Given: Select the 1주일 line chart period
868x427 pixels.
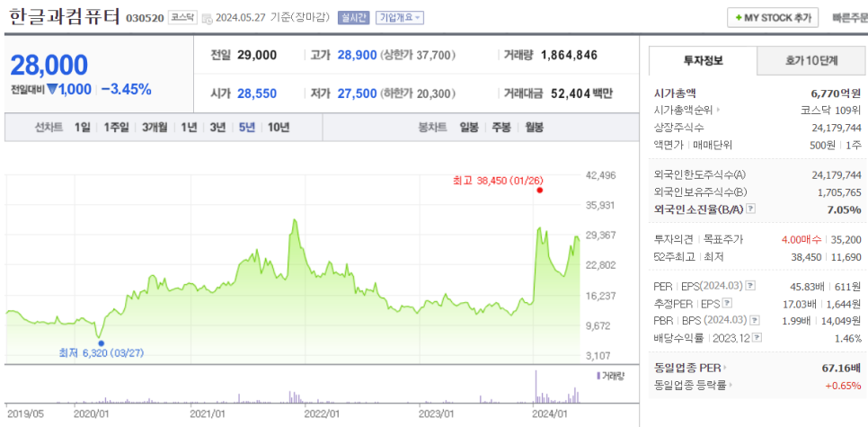Looking at the screenshot, I should (116, 128).
